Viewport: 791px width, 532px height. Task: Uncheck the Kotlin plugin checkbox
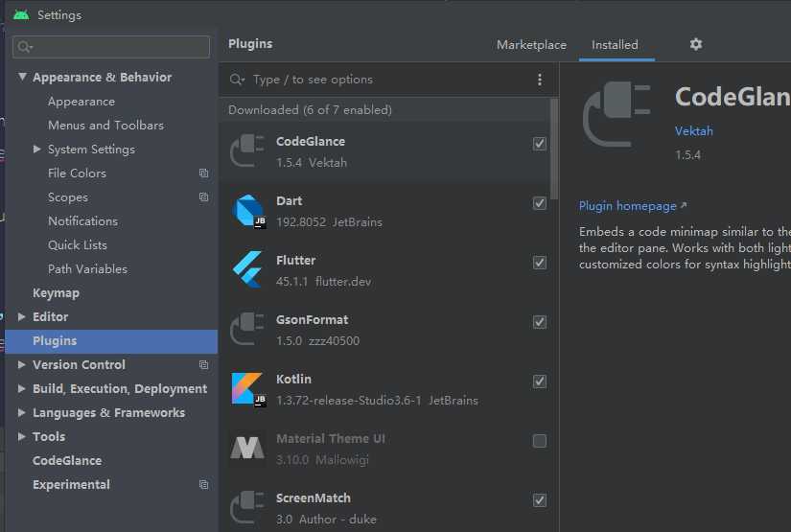539,382
